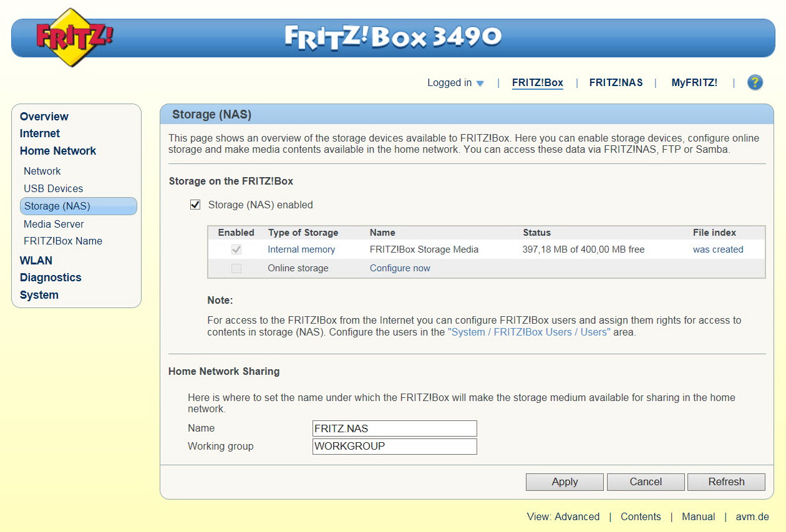Open the Contents footer link

641,517
